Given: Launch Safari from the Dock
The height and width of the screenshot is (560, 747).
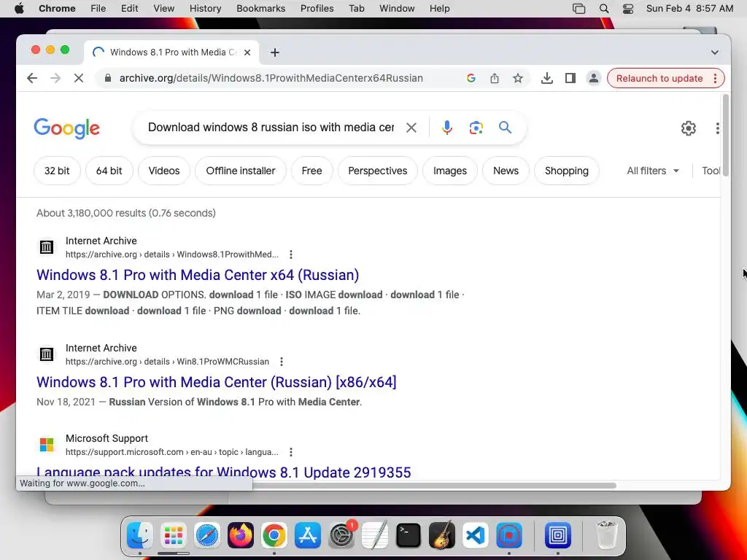Looking at the screenshot, I should tap(206, 535).
